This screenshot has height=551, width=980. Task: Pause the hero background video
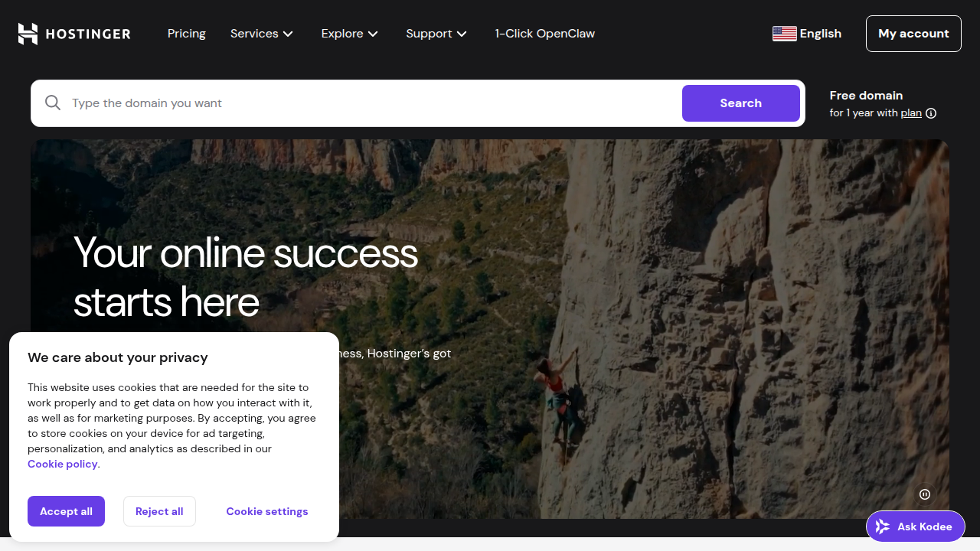coord(925,494)
